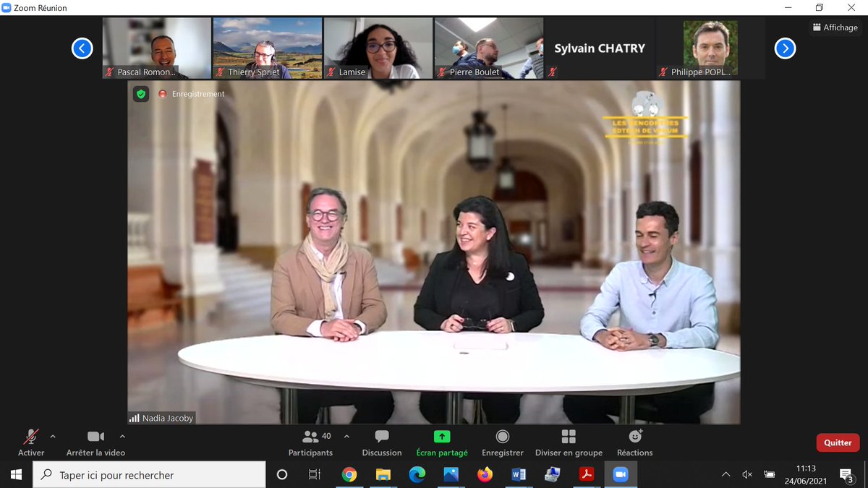Show hidden system tray icons
This screenshot has width=868, height=488.
[x=726, y=474]
